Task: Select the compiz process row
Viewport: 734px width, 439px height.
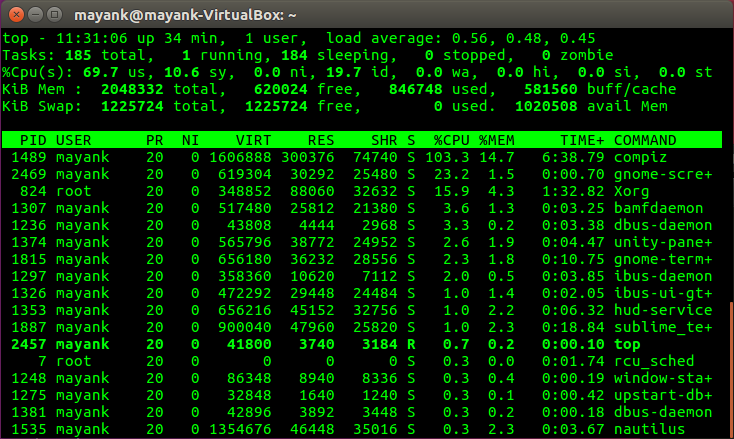Action: point(361,157)
